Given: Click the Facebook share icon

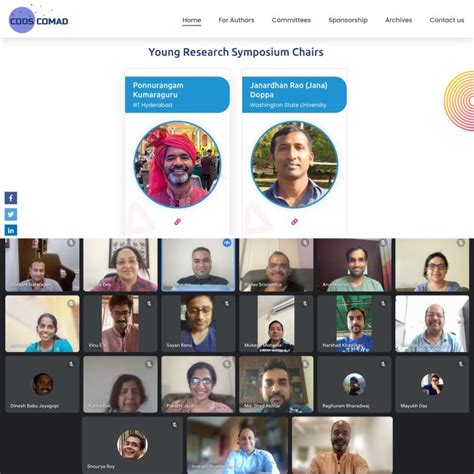Looking at the screenshot, I should (x=11, y=198).
